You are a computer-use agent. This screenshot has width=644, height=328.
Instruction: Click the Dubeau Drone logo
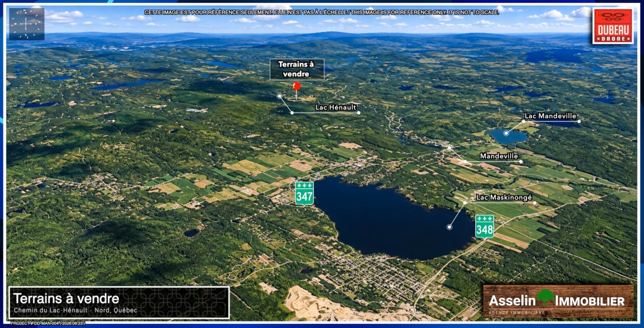tap(613, 26)
